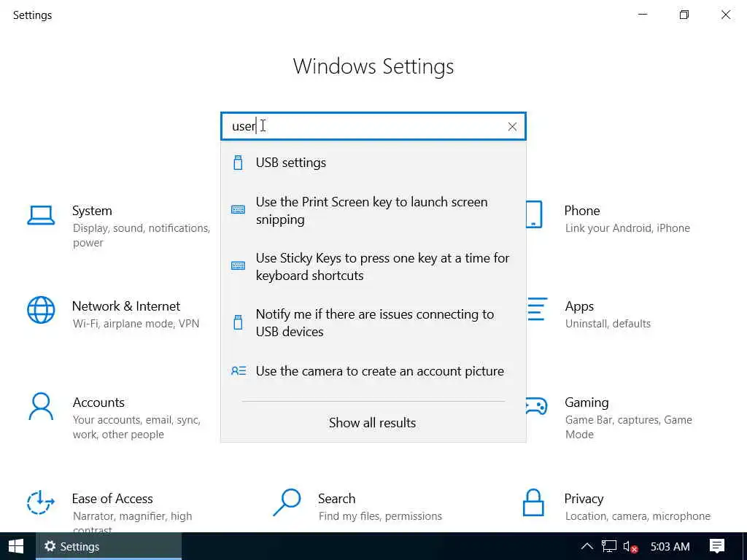
Task: Choose Use Sticky Keys suggestion
Action: [x=373, y=267]
